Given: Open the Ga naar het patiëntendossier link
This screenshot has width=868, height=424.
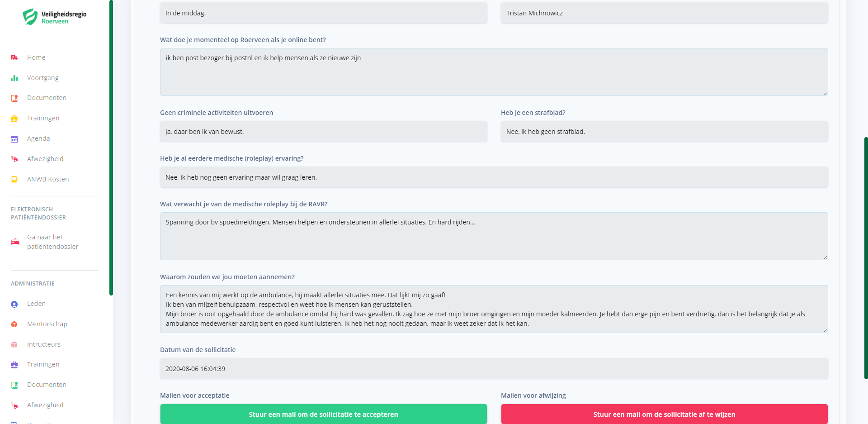Looking at the screenshot, I should pos(52,242).
